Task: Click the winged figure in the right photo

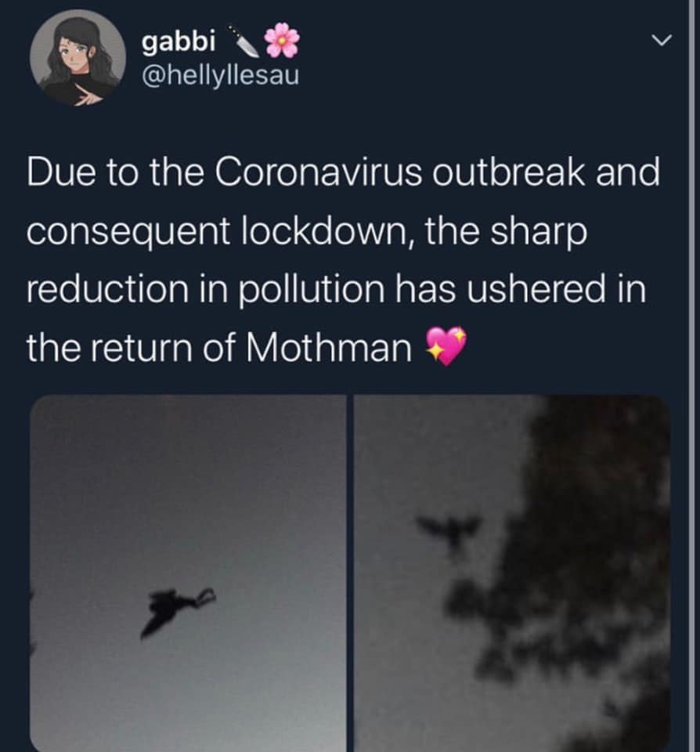Action: (x=449, y=533)
